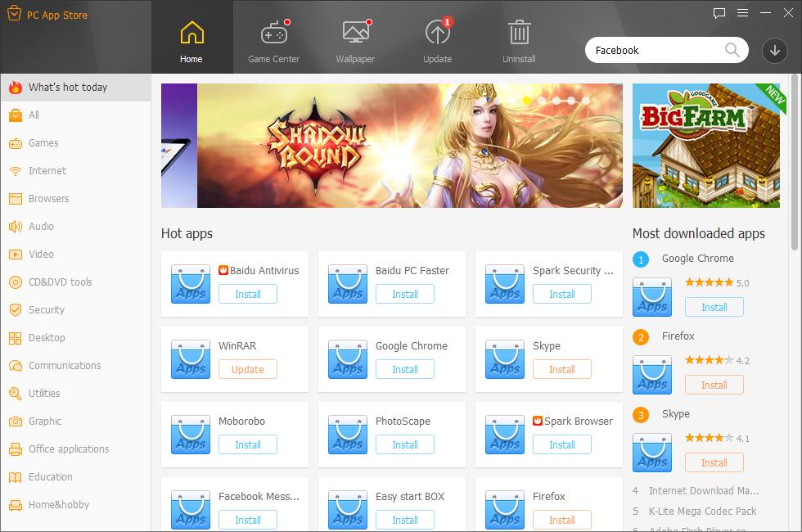This screenshot has width=802, height=532.
Task: Select the Security category
Action: click(x=47, y=310)
